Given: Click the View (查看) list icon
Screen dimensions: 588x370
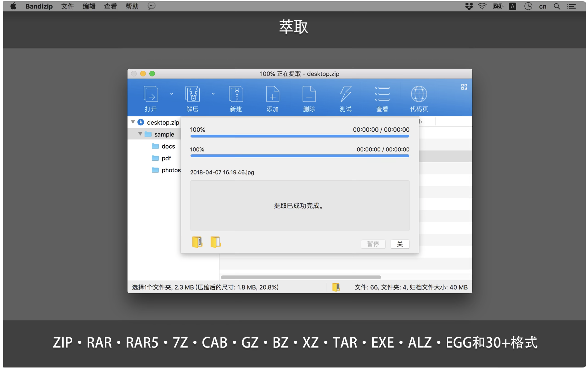Looking at the screenshot, I should point(382,94).
